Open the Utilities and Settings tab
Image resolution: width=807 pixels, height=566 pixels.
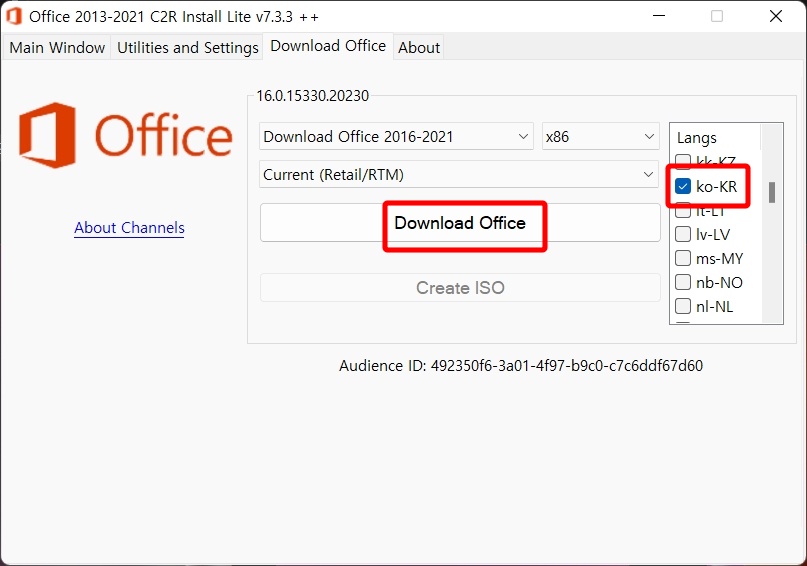click(188, 47)
